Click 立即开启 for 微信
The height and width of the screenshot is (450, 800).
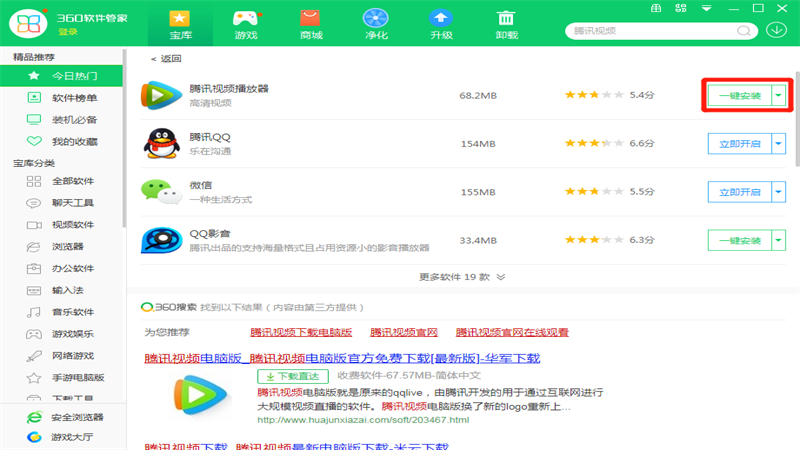coord(739,192)
